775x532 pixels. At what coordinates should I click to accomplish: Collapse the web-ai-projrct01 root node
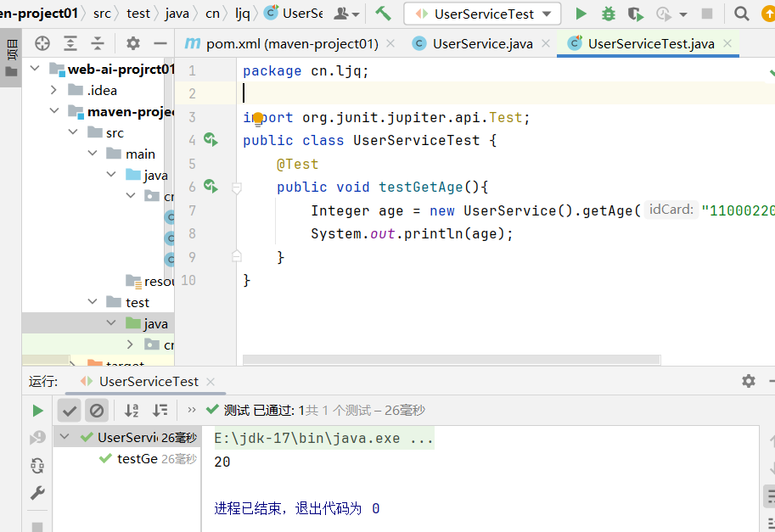click(x=35, y=68)
